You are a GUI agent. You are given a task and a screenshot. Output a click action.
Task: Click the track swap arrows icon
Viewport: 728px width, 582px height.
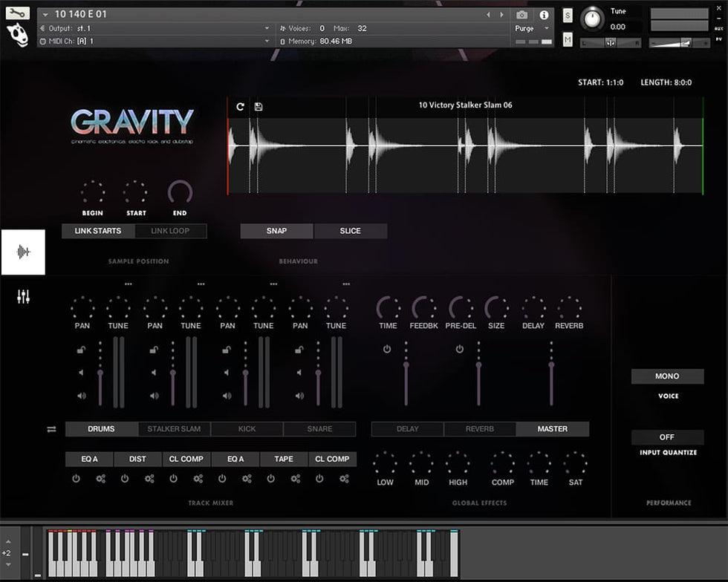click(x=51, y=429)
